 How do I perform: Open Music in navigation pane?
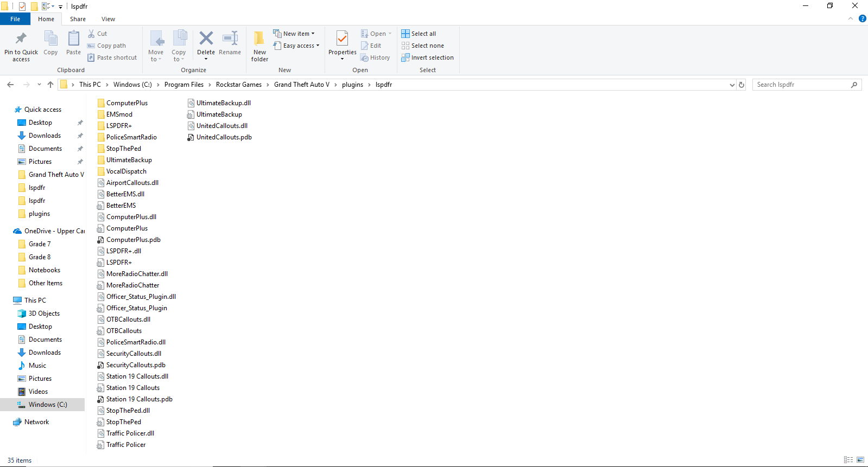37,366
